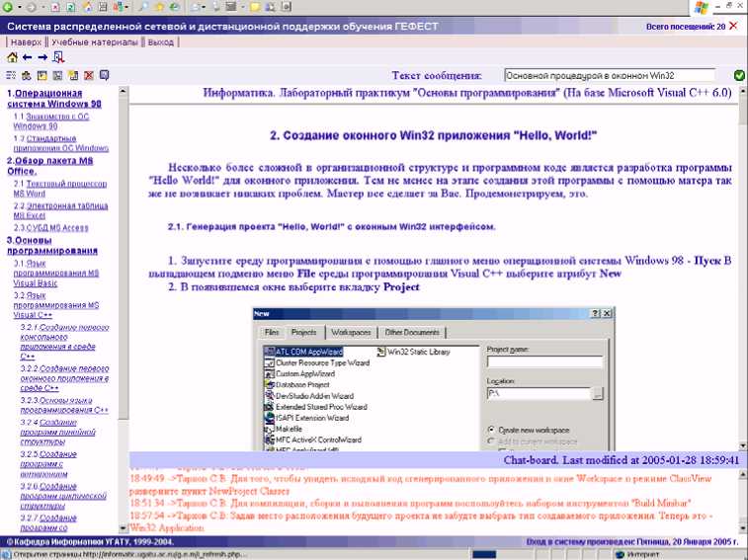Open link 3.2.2 Создание первого оконного приложения

point(64,378)
